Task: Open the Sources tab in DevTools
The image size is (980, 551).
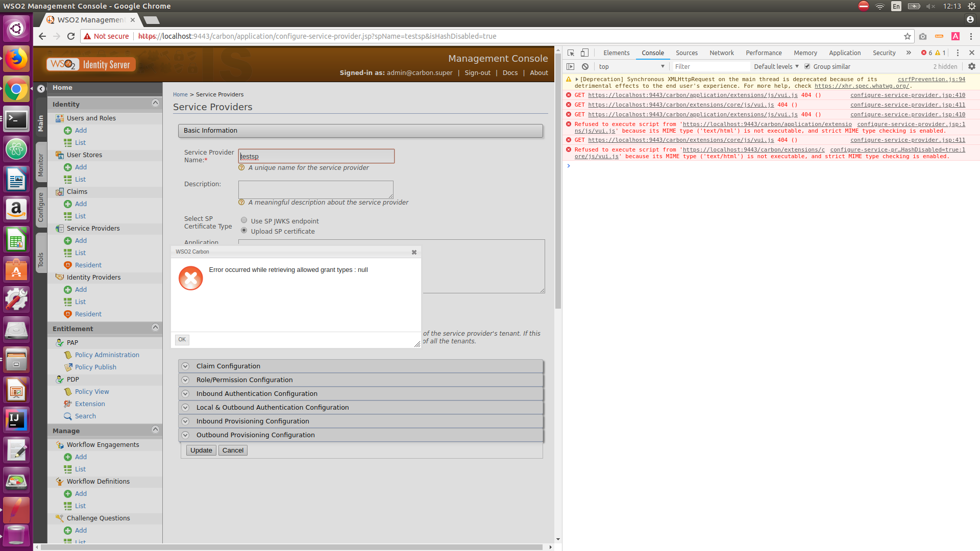Action: (x=686, y=53)
